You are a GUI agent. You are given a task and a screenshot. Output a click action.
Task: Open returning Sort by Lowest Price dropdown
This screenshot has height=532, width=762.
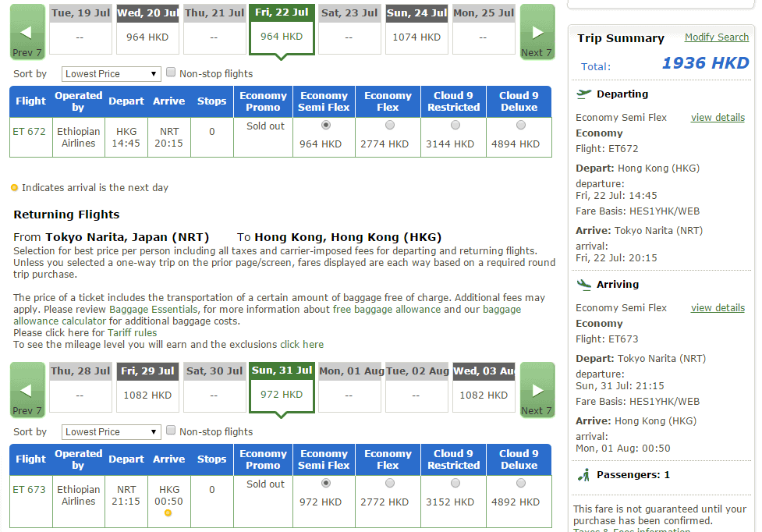tap(111, 432)
